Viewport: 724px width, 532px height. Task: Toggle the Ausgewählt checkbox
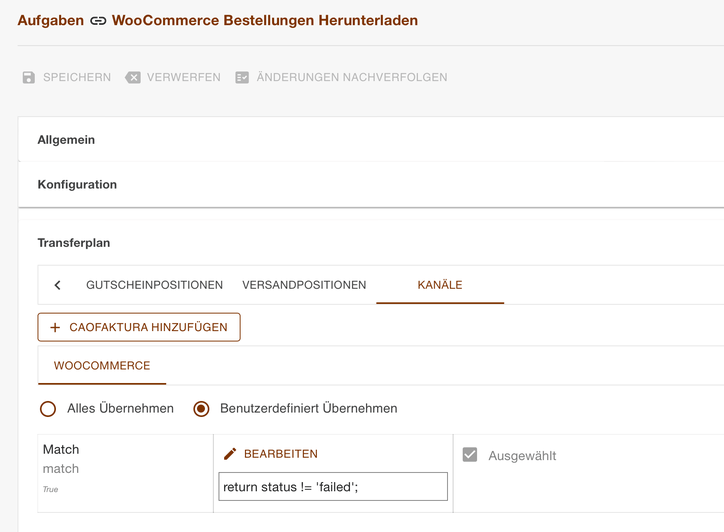470,455
